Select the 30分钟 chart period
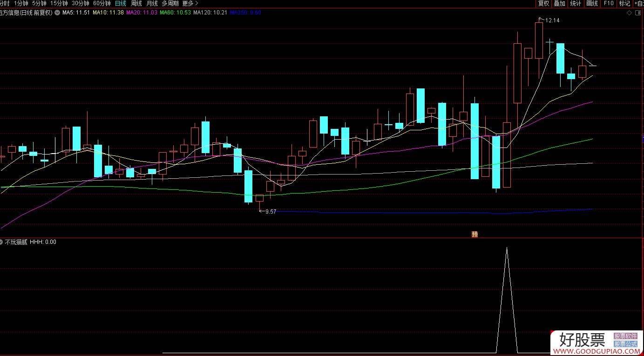Viewport: 644px width, 356px height. pyautogui.click(x=81, y=3)
